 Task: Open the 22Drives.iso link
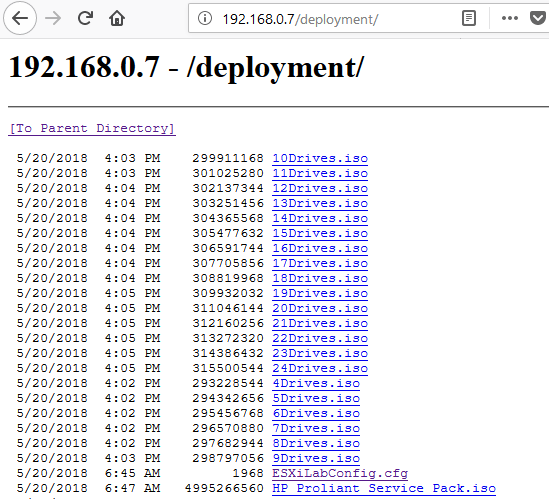(320, 338)
